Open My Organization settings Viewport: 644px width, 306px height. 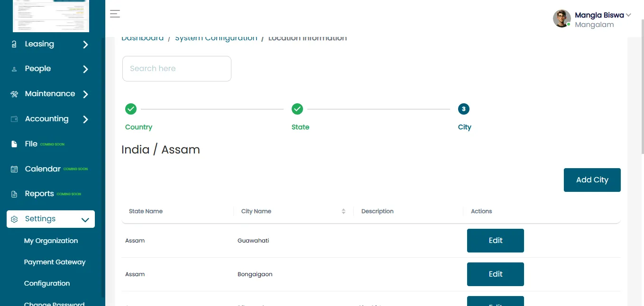pyautogui.click(x=51, y=241)
